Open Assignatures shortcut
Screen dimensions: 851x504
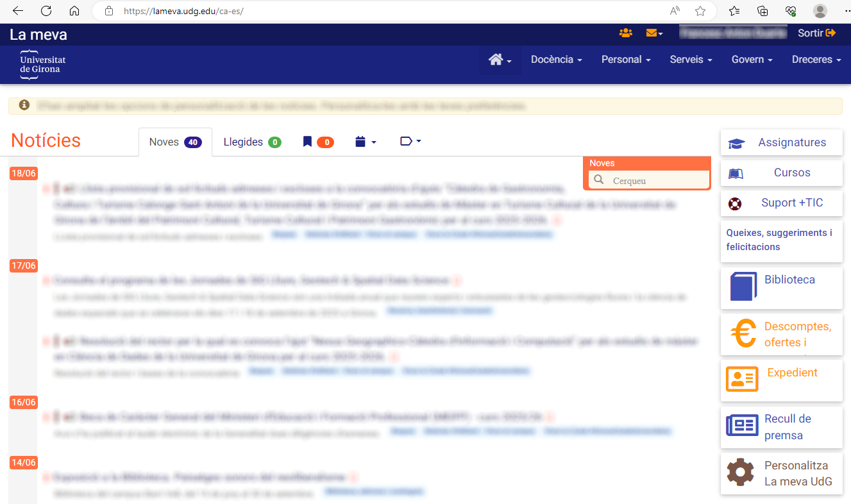(x=781, y=143)
